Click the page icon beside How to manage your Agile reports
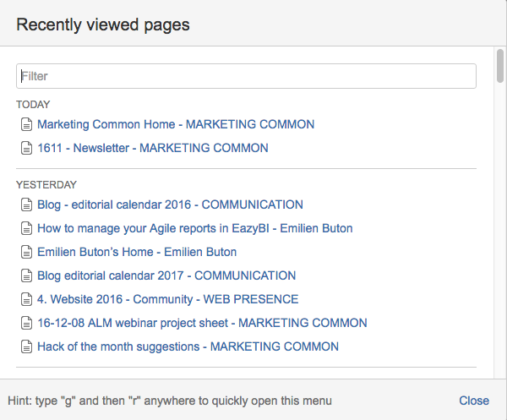 (26, 228)
